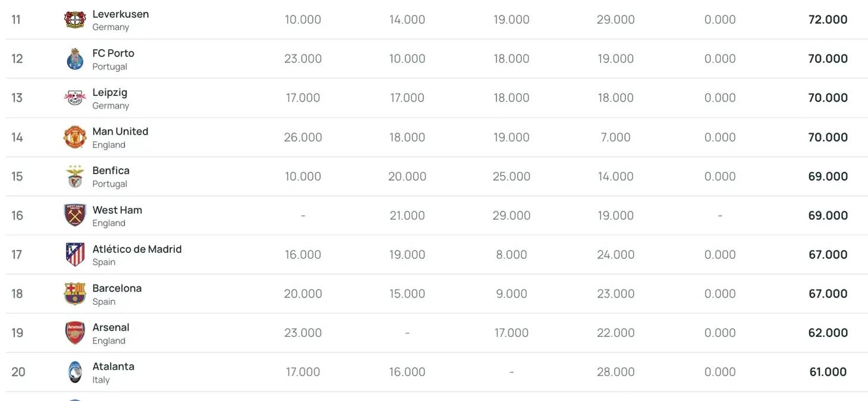This screenshot has width=868, height=401.
Task: Open the West Ham team name
Action: 117,210
